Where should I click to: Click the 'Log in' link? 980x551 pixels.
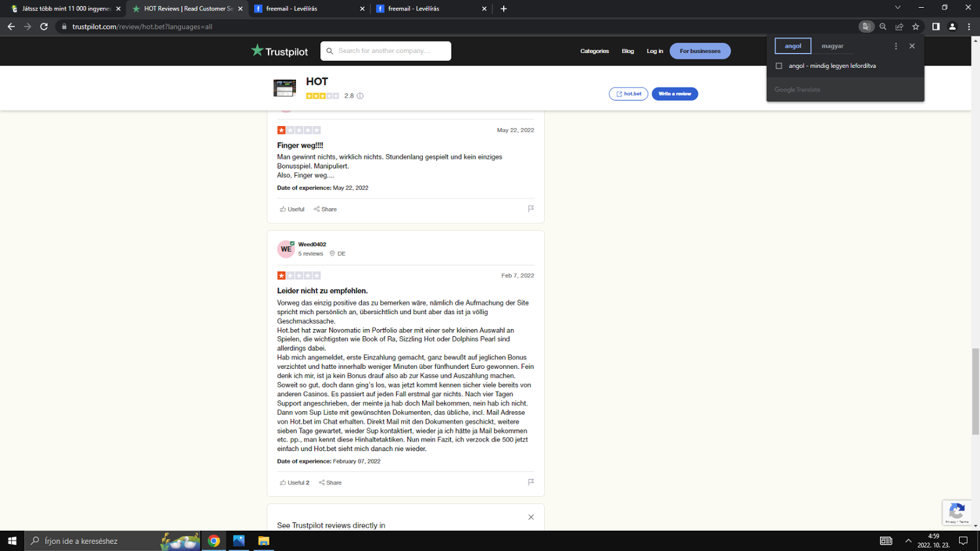coord(655,51)
